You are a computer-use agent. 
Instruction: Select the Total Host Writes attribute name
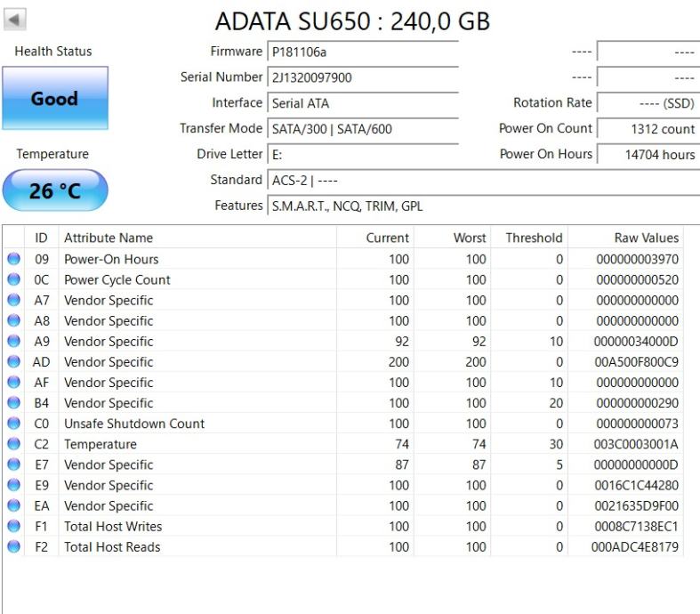113,526
